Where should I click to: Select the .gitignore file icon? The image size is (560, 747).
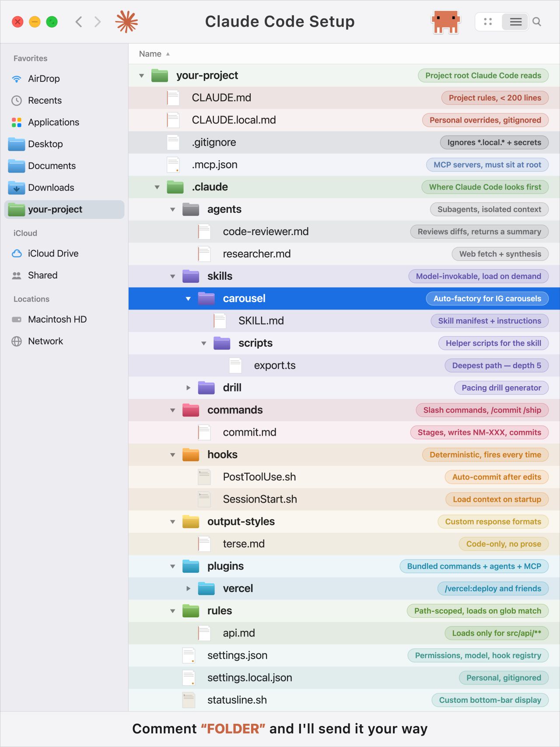(x=173, y=142)
